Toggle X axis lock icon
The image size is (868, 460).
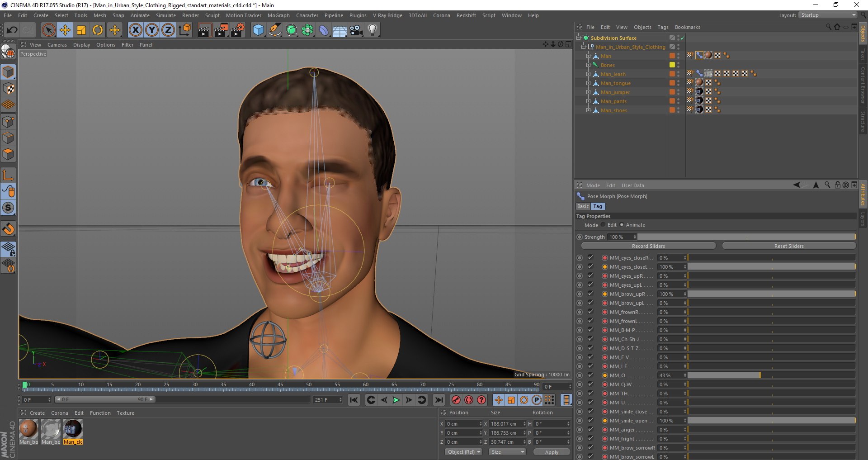(x=135, y=30)
